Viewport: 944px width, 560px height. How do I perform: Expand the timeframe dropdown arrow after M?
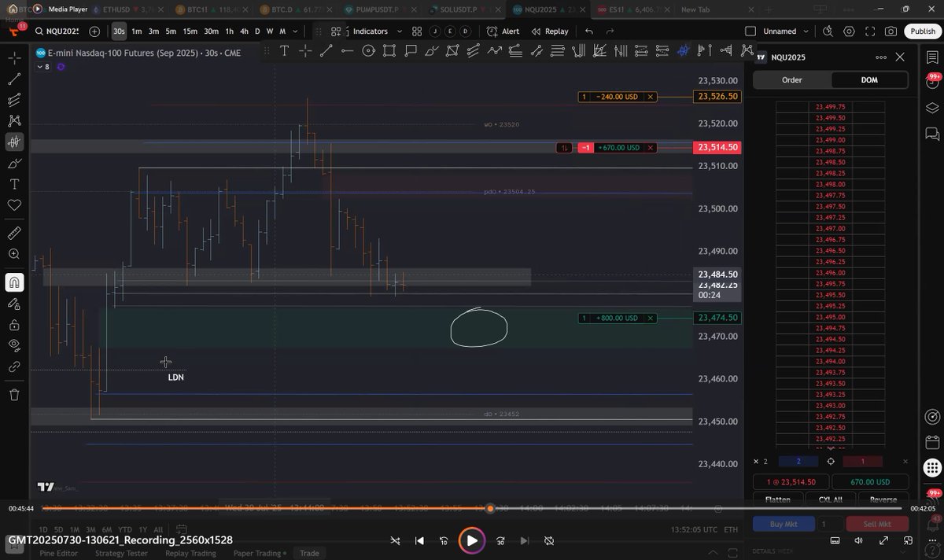296,31
